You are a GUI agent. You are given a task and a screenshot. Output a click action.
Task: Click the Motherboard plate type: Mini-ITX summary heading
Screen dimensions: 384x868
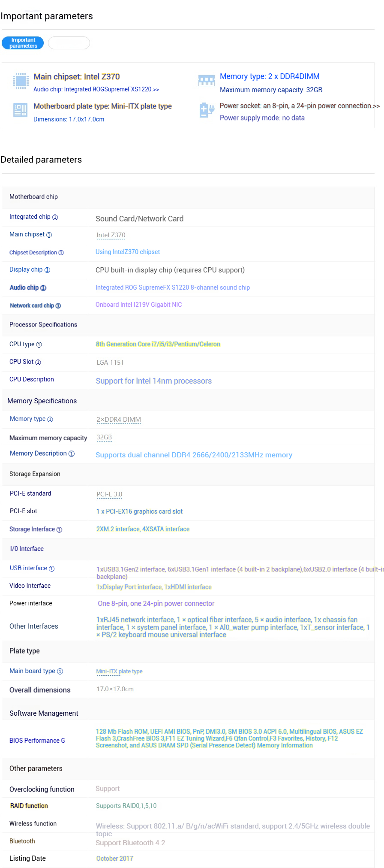(103, 106)
